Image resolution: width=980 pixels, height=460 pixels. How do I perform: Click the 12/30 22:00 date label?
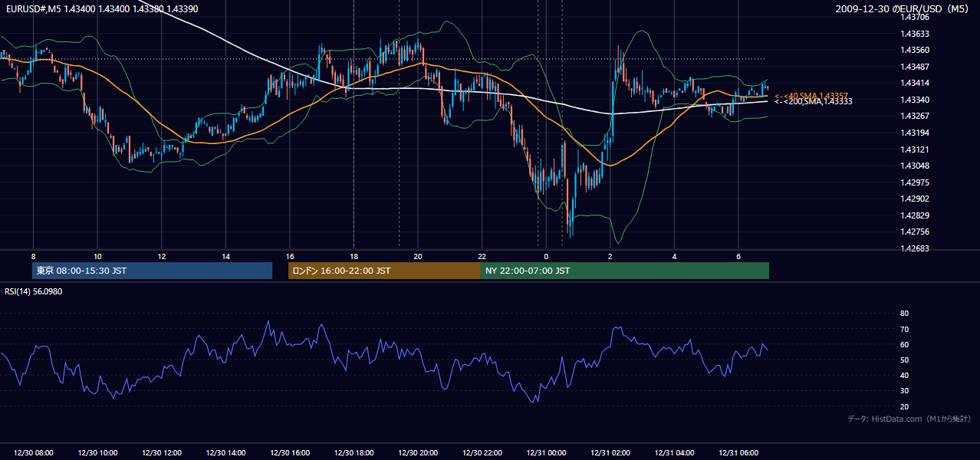(x=482, y=453)
